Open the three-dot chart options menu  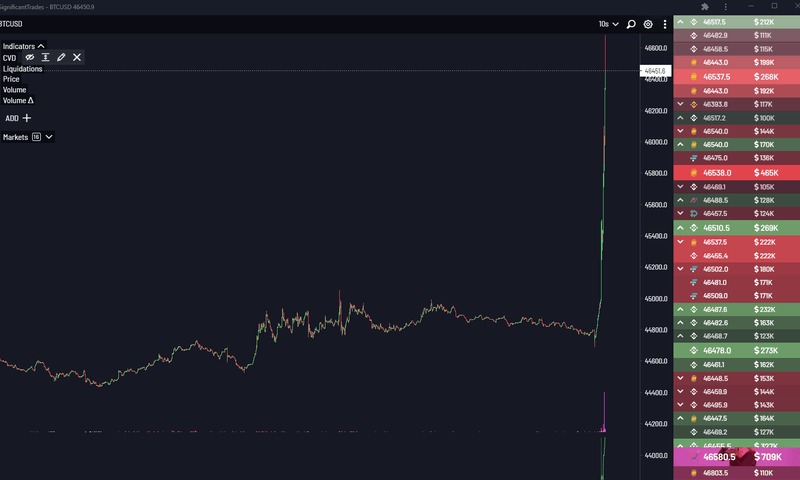664,24
